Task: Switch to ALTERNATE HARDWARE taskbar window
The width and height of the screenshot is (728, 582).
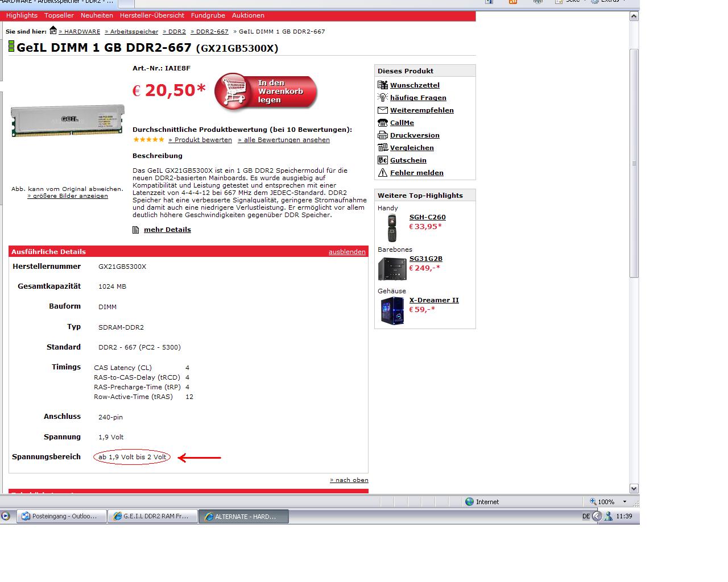Action: (x=243, y=517)
